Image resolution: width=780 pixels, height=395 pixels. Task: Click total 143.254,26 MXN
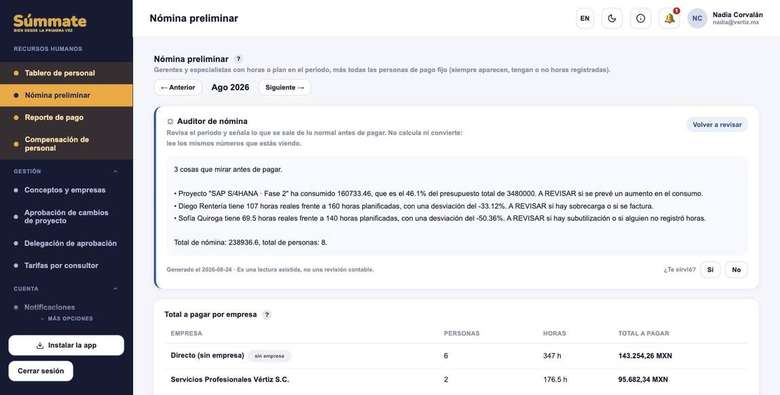pyautogui.click(x=645, y=356)
